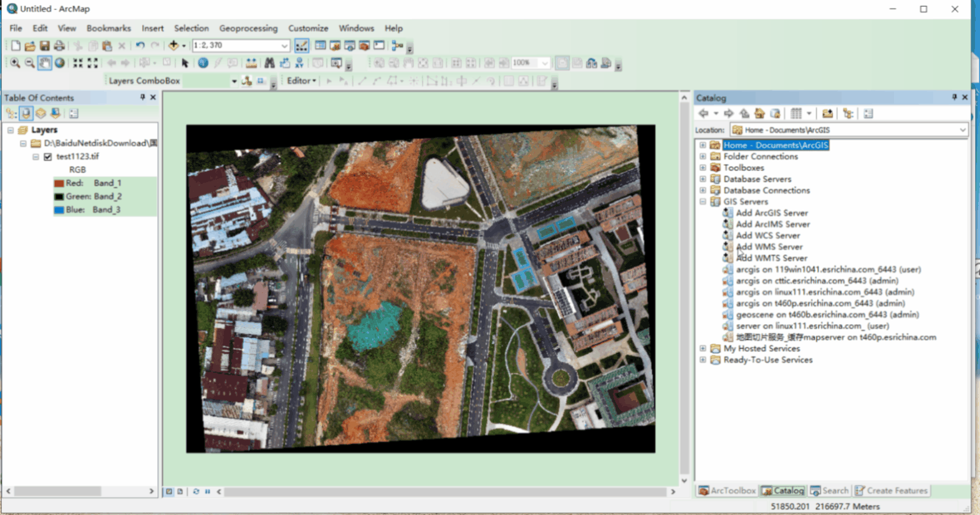Click the Blue Band_3 color swatch

(59, 210)
